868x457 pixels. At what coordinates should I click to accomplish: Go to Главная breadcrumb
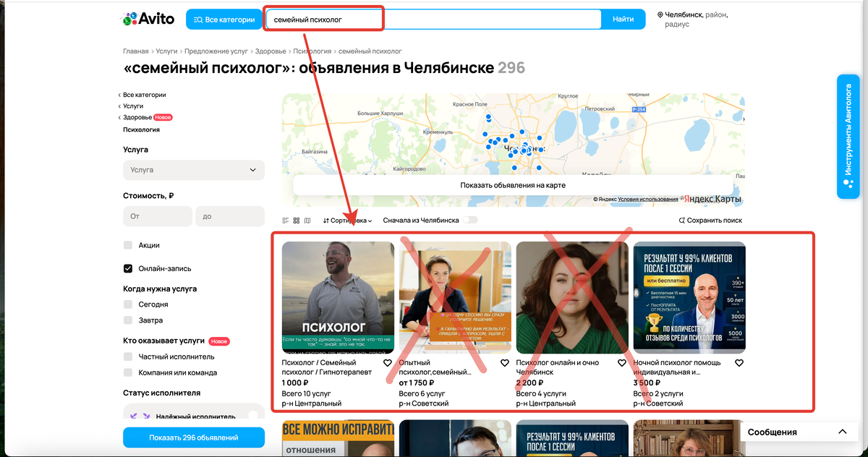135,51
